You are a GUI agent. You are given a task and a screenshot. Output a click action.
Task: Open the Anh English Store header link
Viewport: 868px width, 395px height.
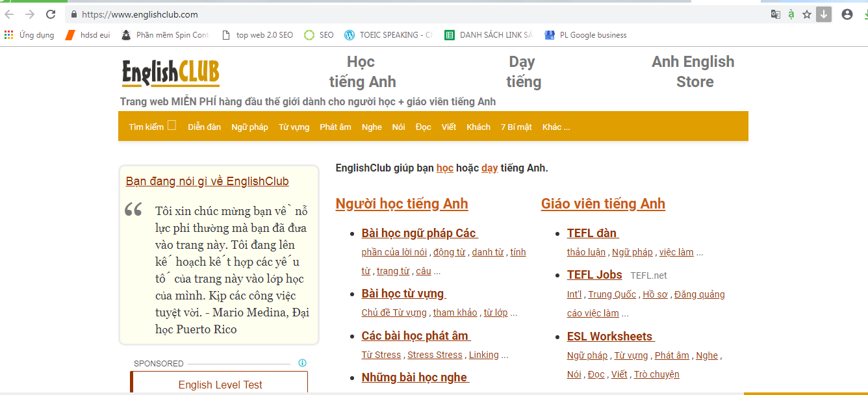(693, 71)
